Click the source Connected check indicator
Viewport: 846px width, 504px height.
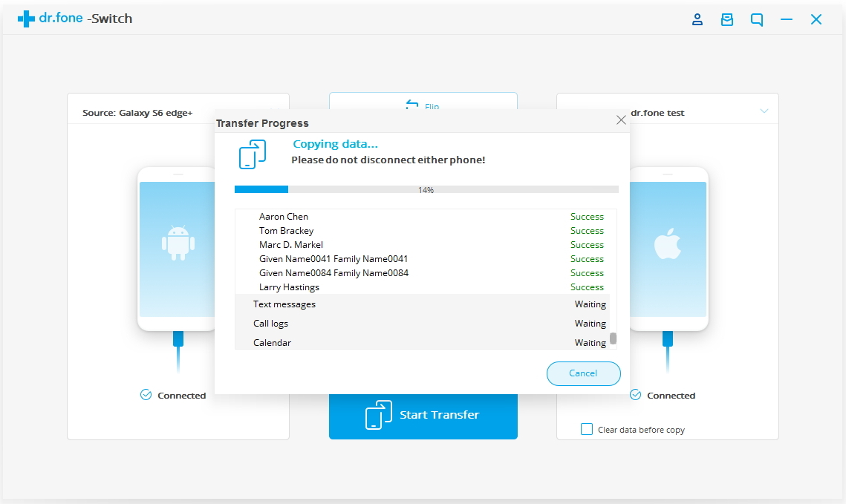click(x=146, y=395)
